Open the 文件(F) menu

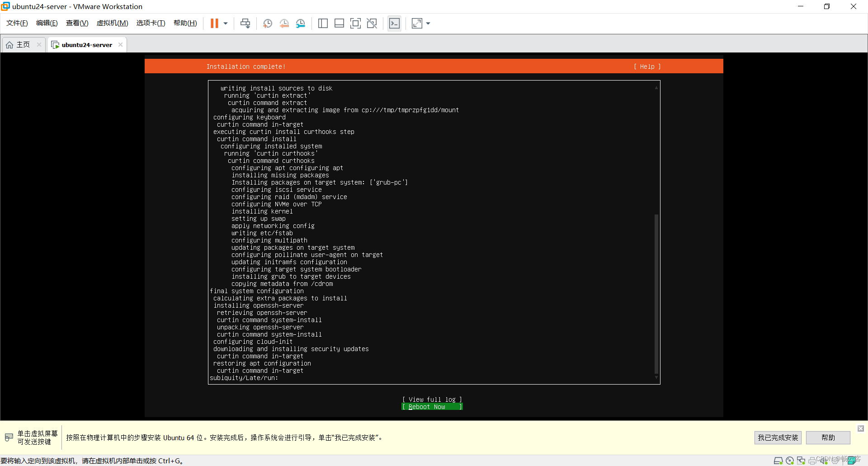(17, 23)
